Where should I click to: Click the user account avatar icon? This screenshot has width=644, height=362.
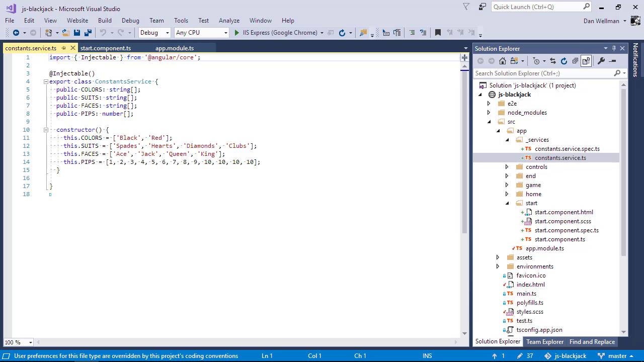[635, 21]
